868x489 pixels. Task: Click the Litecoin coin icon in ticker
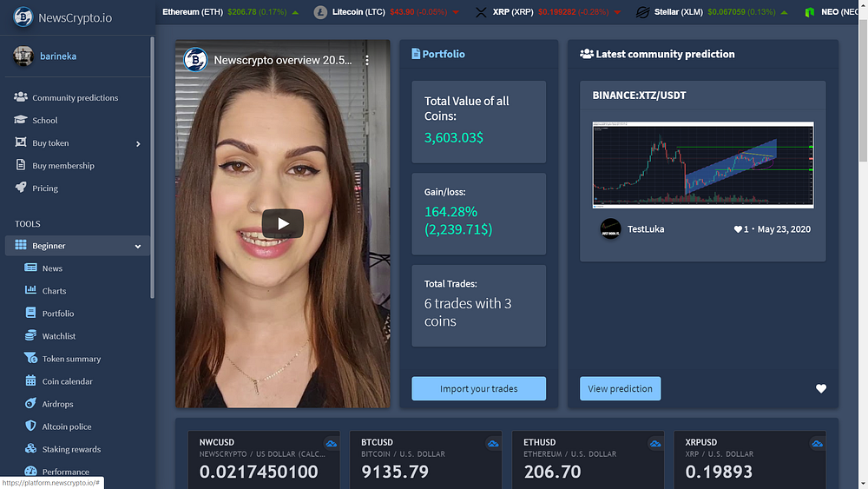(x=320, y=12)
